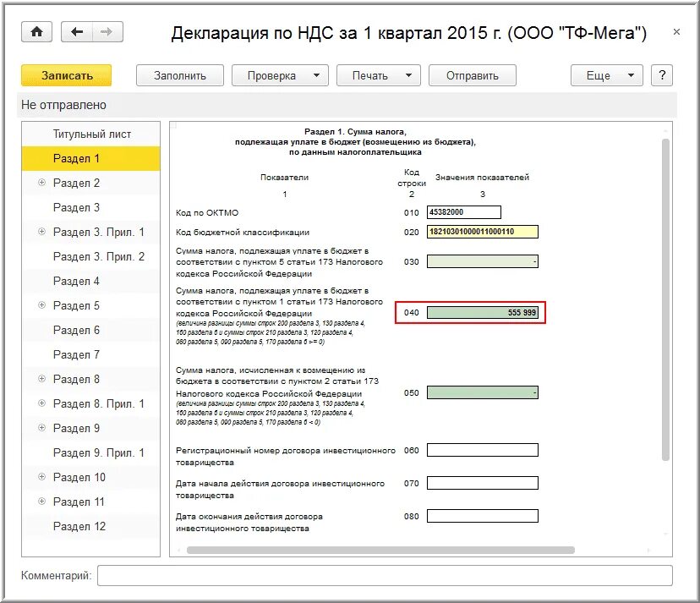The image size is (700, 603).
Task: Click the line 070 start date field
Action: click(x=483, y=483)
